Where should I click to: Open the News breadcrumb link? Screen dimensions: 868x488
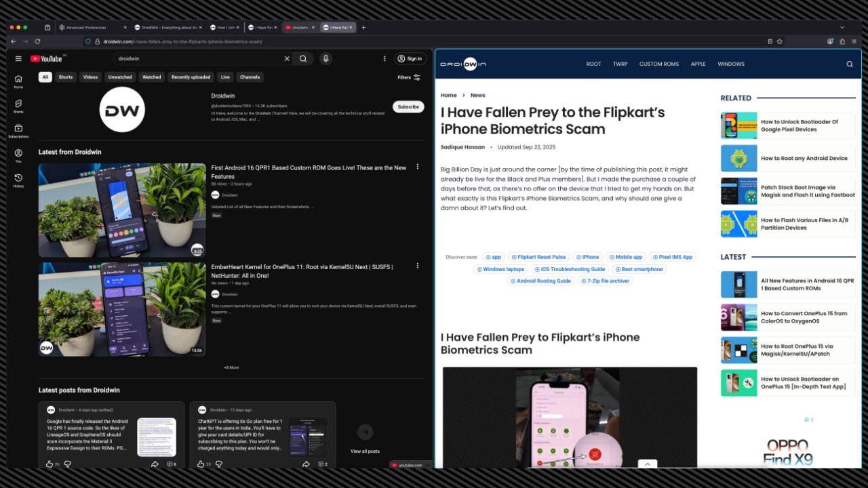pyautogui.click(x=477, y=96)
